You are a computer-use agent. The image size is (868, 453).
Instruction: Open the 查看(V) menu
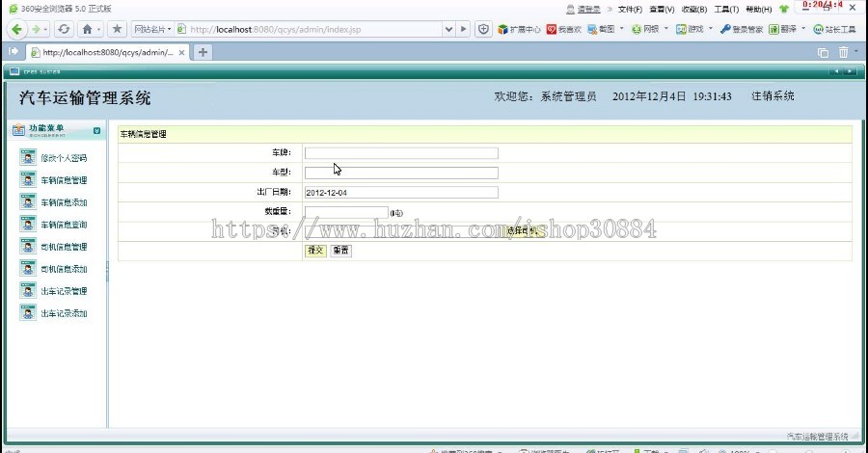pyautogui.click(x=662, y=10)
